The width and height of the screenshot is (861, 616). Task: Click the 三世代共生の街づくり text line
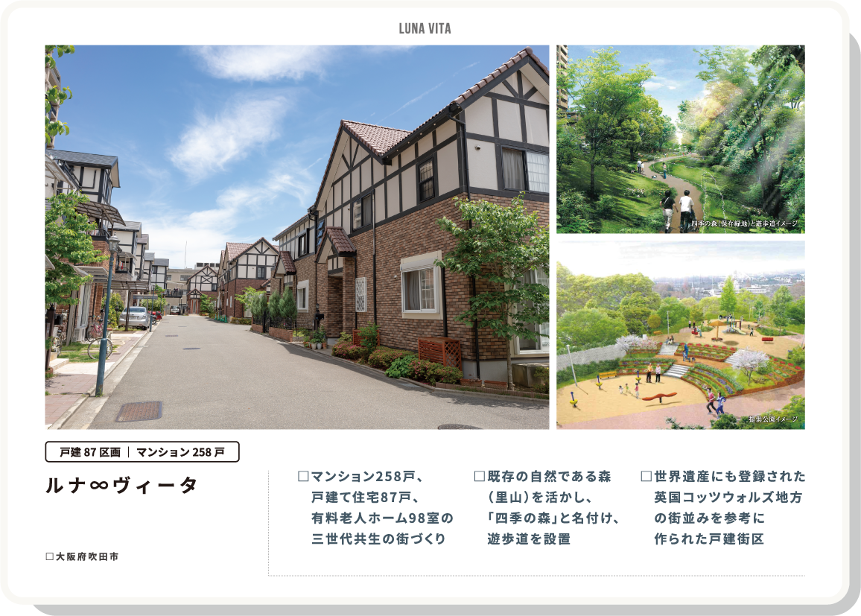point(378,539)
